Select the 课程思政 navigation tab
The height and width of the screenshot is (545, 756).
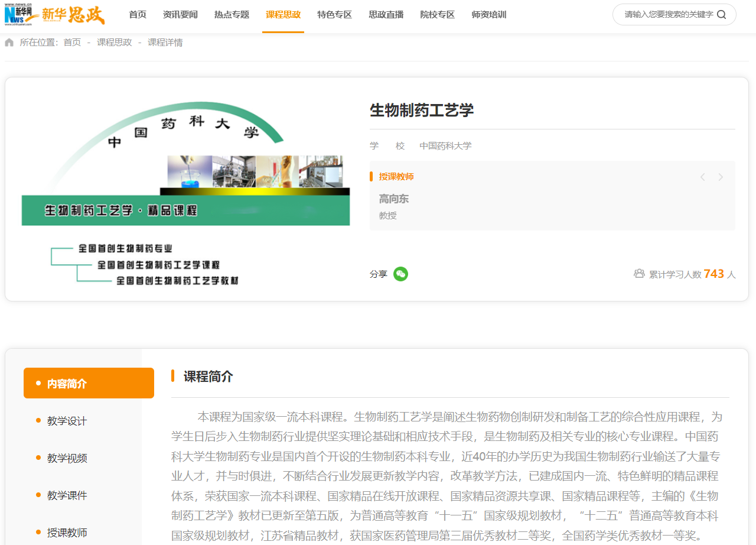[283, 15]
